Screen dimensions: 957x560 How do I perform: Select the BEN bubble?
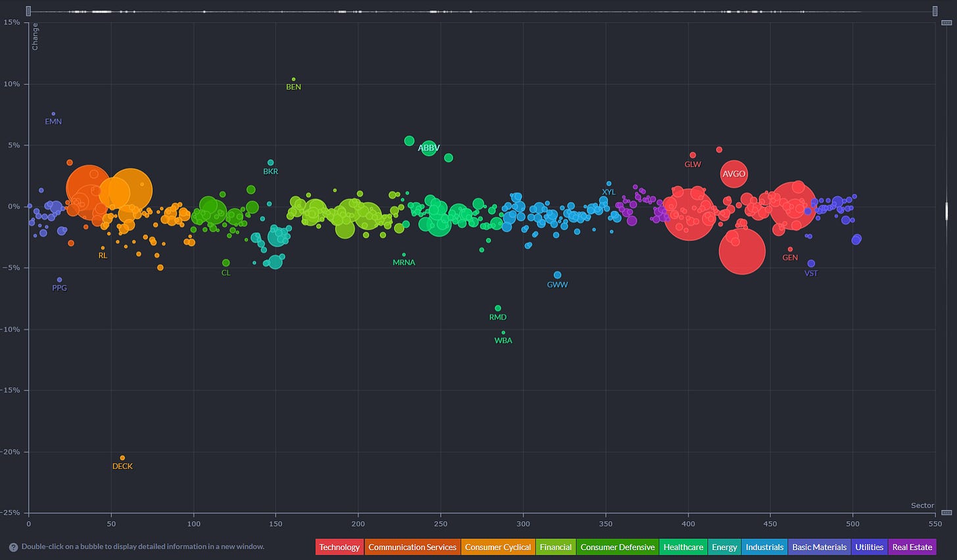point(293,80)
